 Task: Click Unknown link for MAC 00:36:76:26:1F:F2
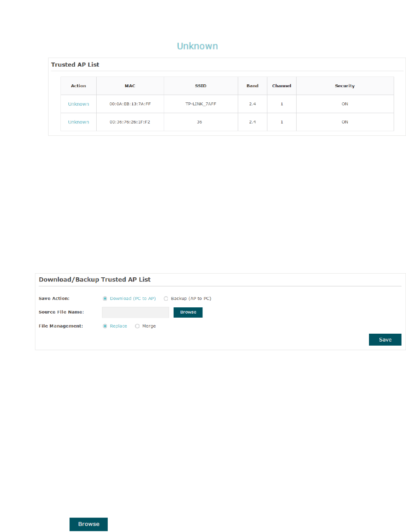click(79, 122)
